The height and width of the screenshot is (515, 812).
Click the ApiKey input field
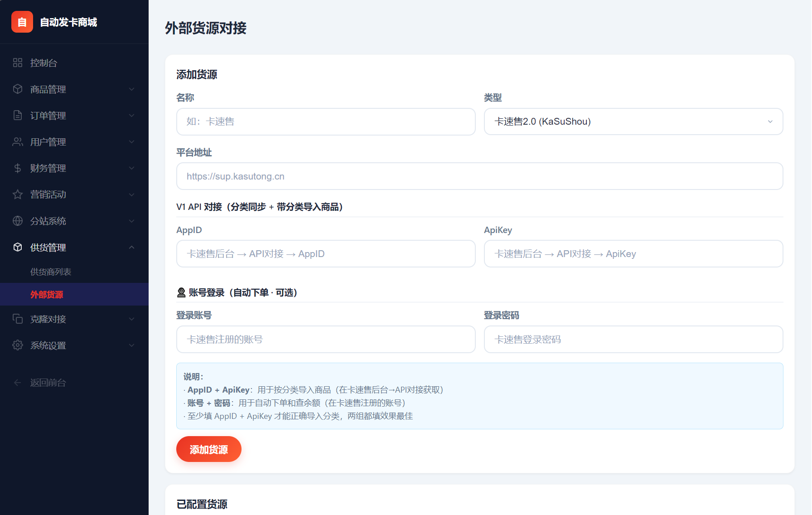point(633,254)
